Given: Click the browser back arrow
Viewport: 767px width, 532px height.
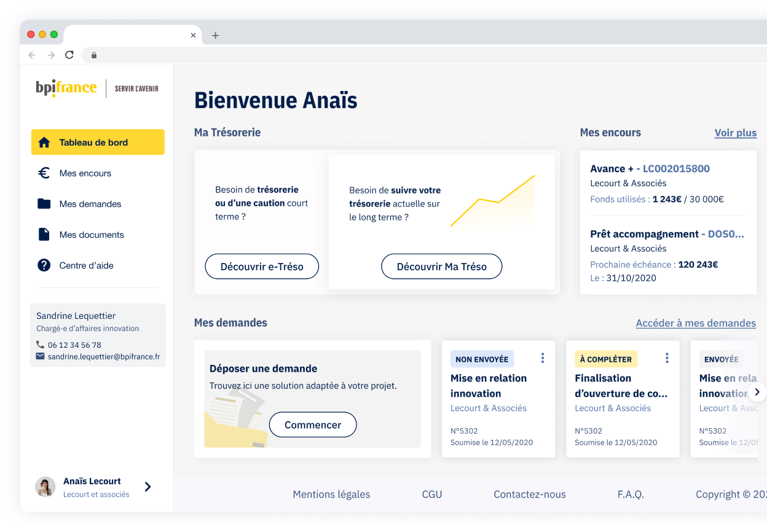Looking at the screenshot, I should tap(32, 55).
